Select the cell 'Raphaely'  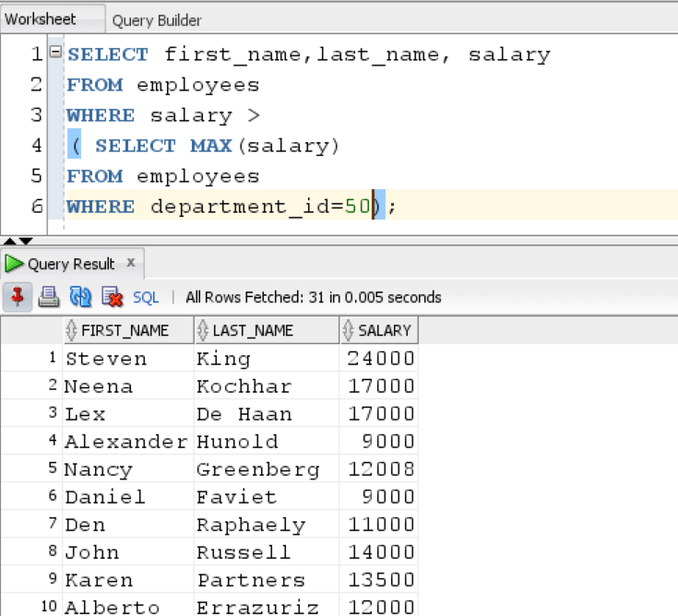pyautogui.click(x=267, y=525)
